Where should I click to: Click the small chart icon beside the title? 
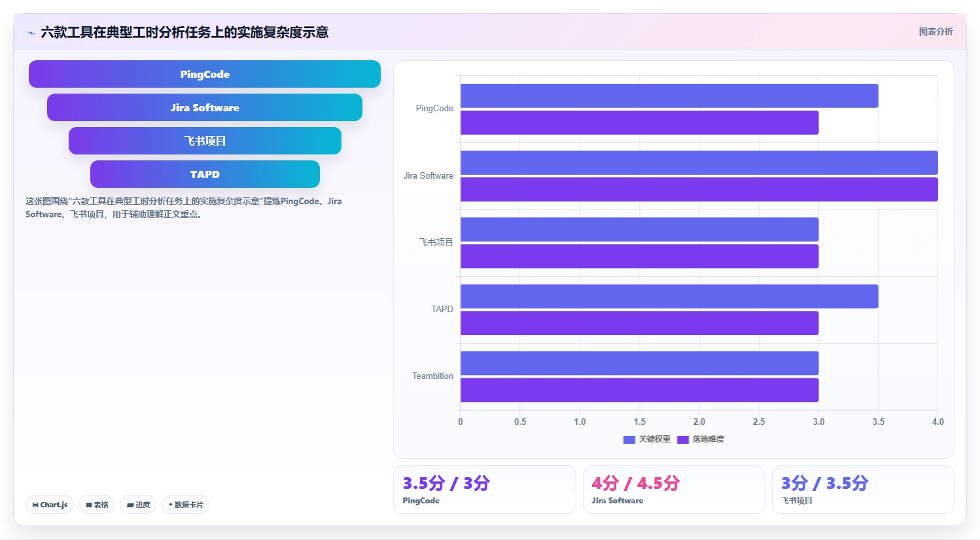[x=31, y=33]
